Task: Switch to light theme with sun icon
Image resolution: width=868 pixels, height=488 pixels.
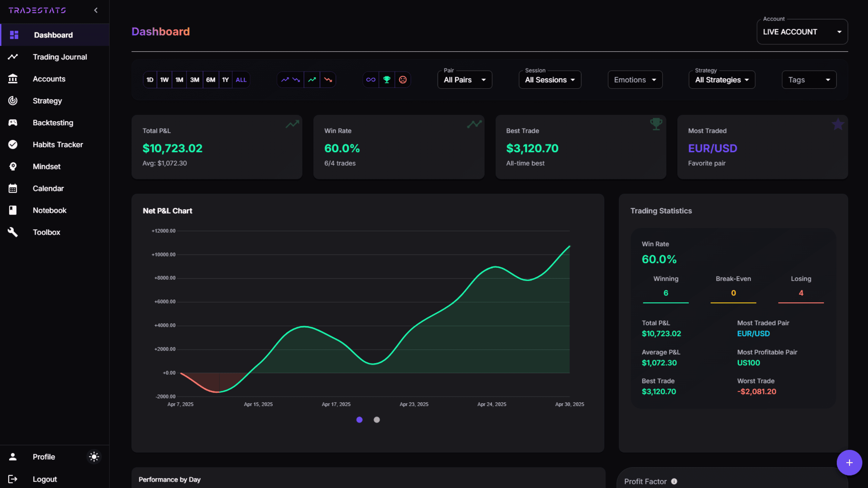Action: 94,457
